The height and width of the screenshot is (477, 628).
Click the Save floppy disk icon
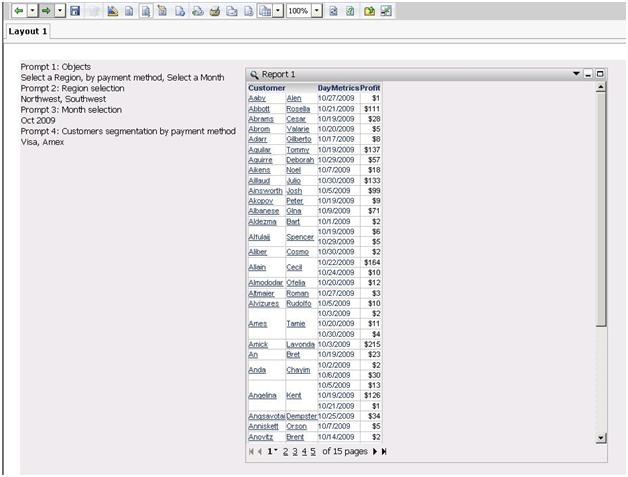tap(75, 10)
